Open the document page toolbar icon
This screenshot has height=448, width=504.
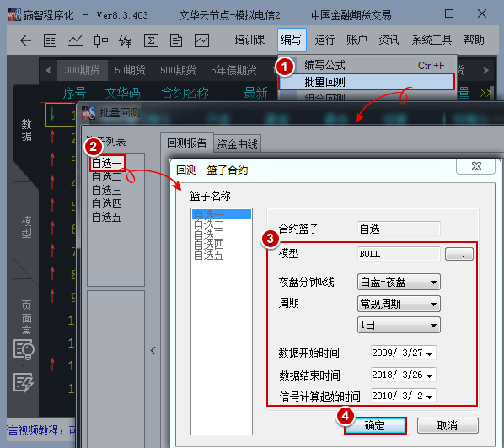click(x=176, y=40)
